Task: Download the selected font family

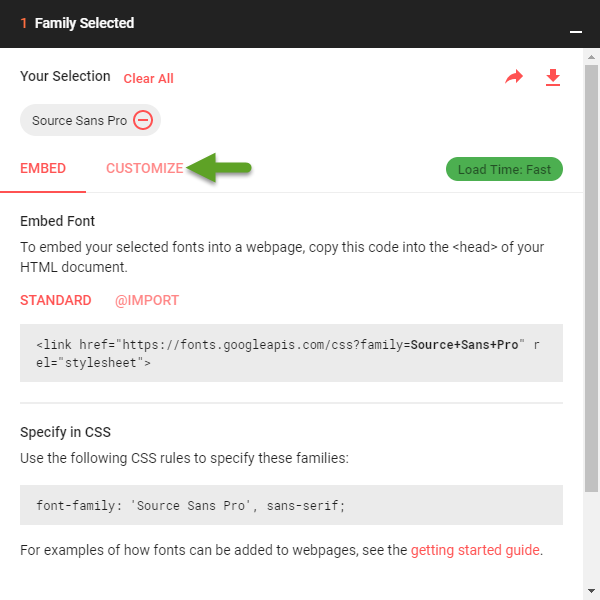Action: click(x=553, y=77)
